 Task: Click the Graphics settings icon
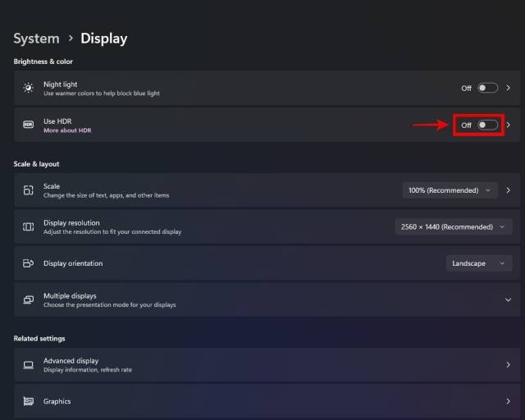(29, 401)
